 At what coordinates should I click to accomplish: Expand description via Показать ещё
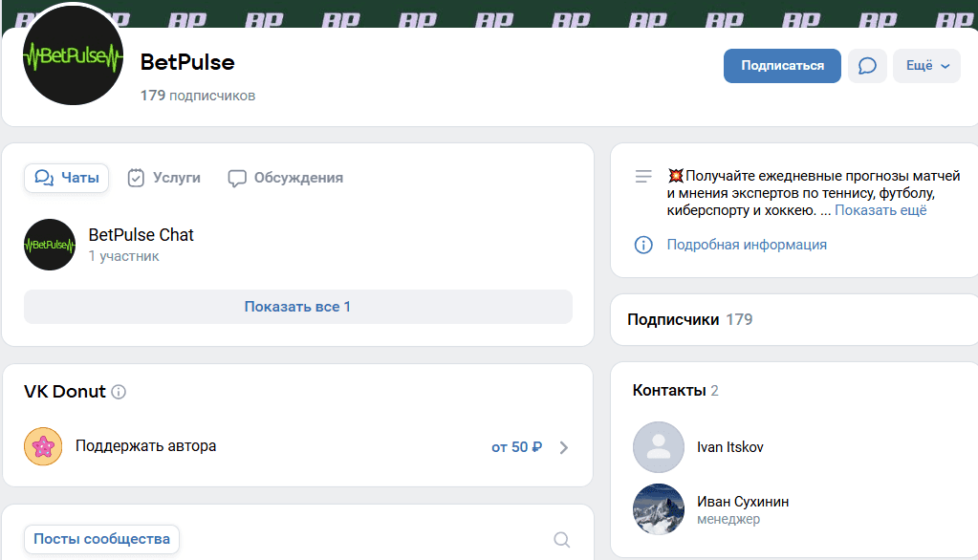tap(880, 210)
